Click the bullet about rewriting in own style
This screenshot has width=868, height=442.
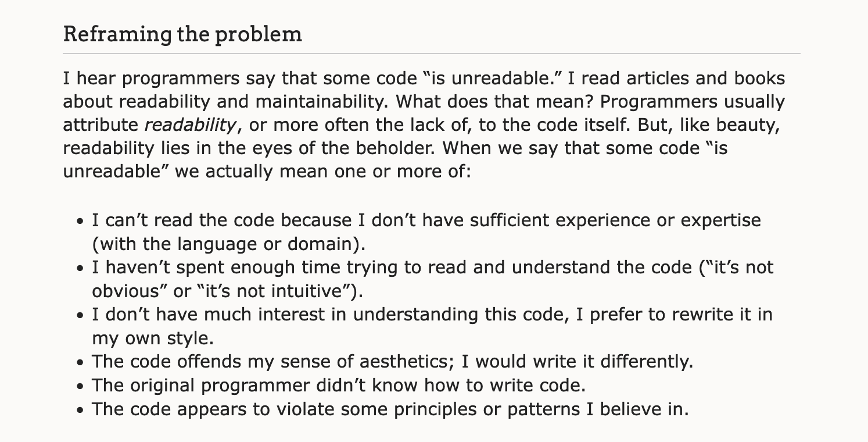point(432,326)
